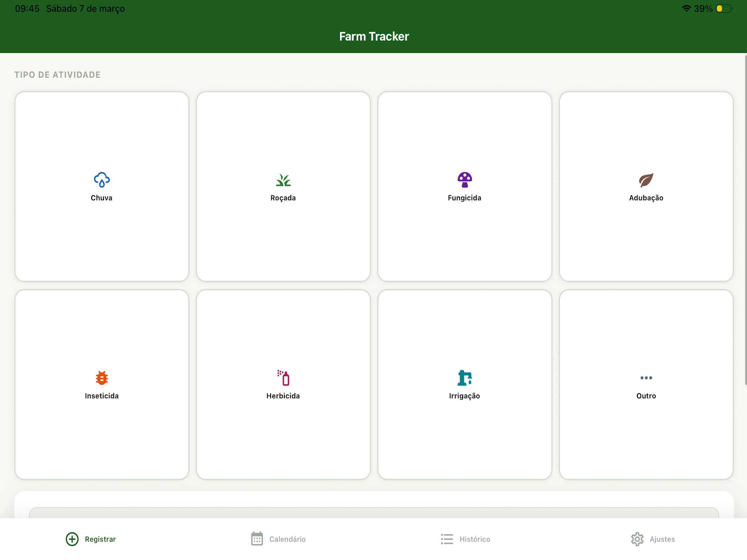Tap the TIPO DE ATIVIDADE heading
This screenshot has height=560, width=747.
point(58,75)
